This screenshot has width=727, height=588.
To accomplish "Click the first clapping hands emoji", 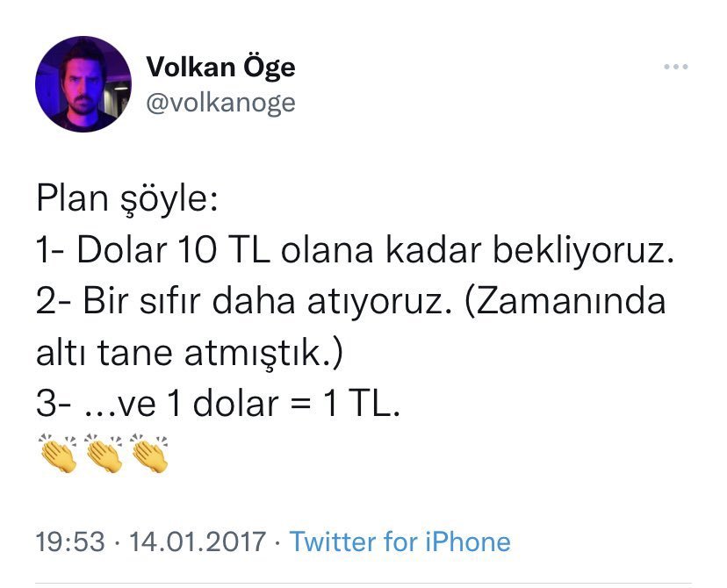I will [x=57, y=453].
